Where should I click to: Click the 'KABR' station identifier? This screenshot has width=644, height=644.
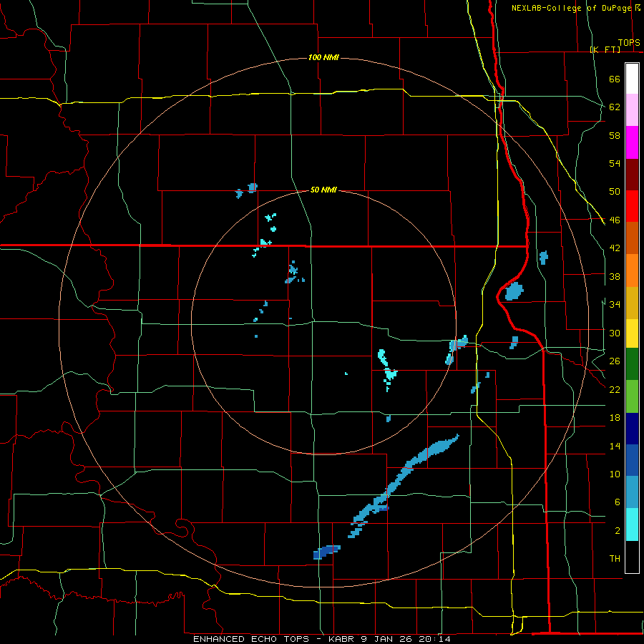341,639
